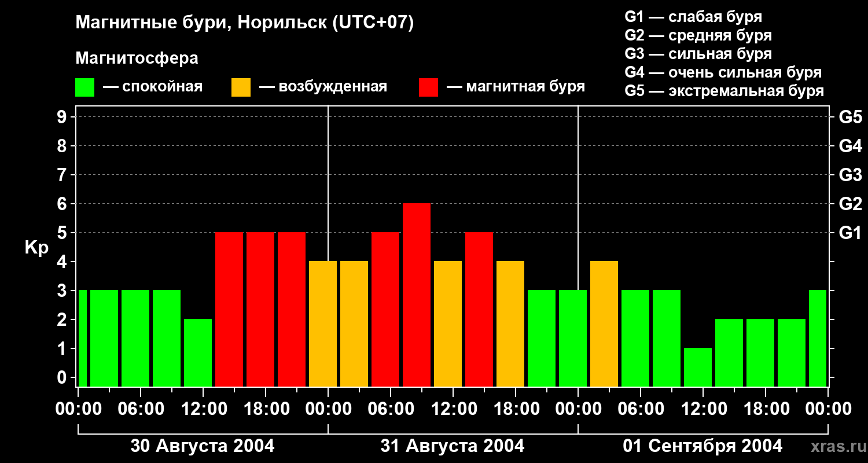Click the 'G1' label on the right axis
868x463 pixels.
850,233
